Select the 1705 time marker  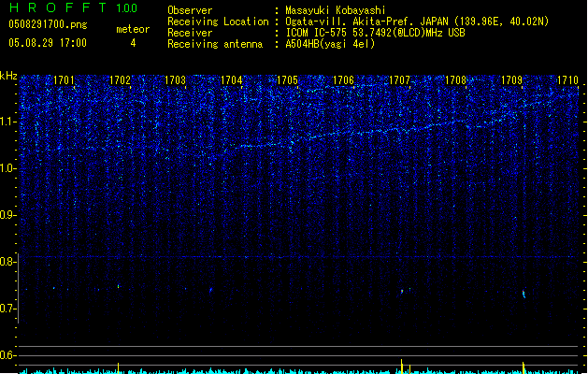point(287,80)
